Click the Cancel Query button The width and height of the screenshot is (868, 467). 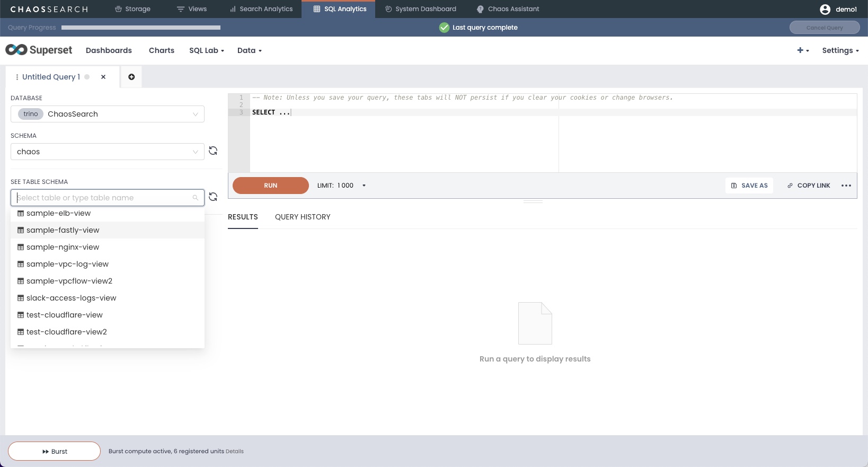pos(825,28)
